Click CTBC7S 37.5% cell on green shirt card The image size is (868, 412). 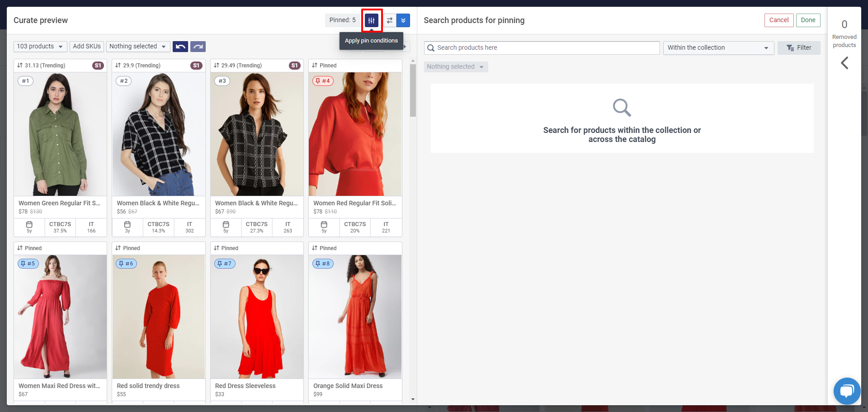pos(60,227)
